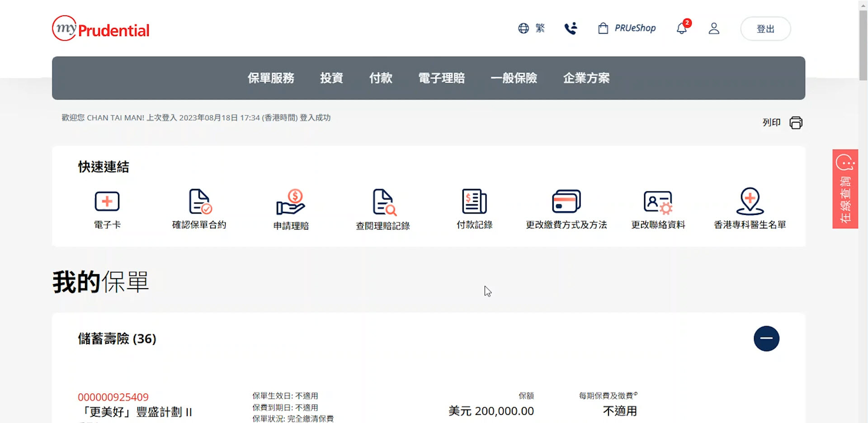Image resolution: width=868 pixels, height=423 pixels.
Task: Click the 確認保單合約 document icon
Action: coord(199,202)
